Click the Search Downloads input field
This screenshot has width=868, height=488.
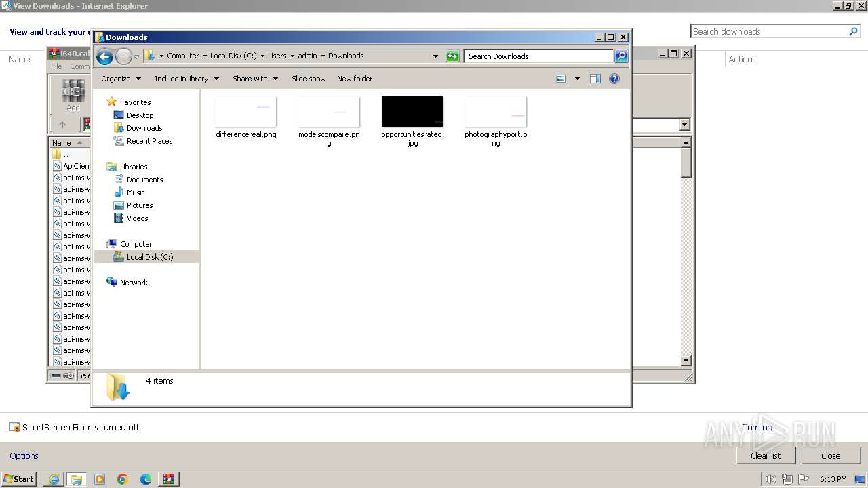[x=539, y=56]
